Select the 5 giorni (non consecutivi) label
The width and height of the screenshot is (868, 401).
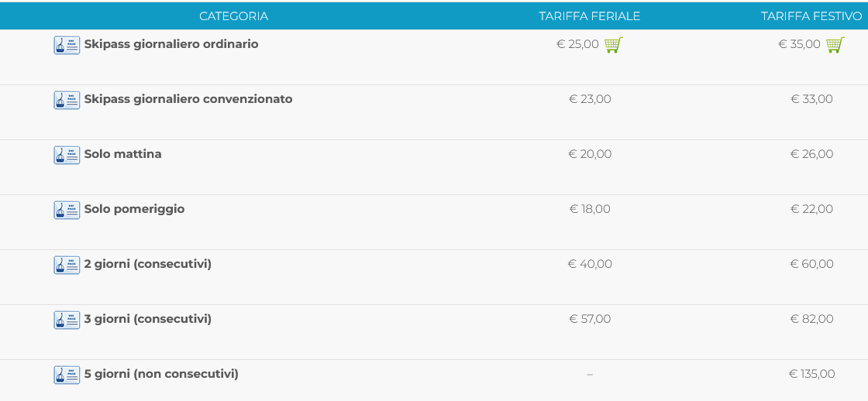(161, 374)
